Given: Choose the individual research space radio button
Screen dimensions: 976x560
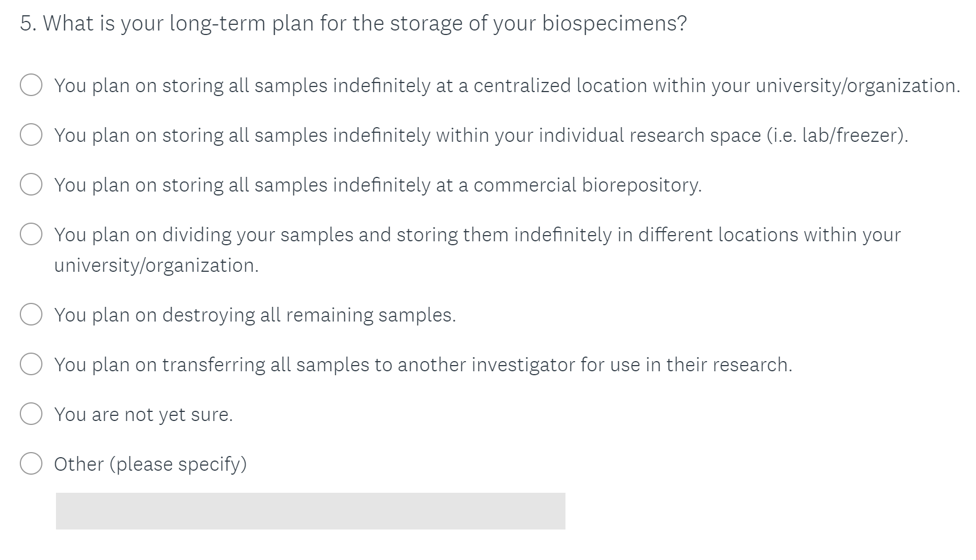Looking at the screenshot, I should coord(31,135).
